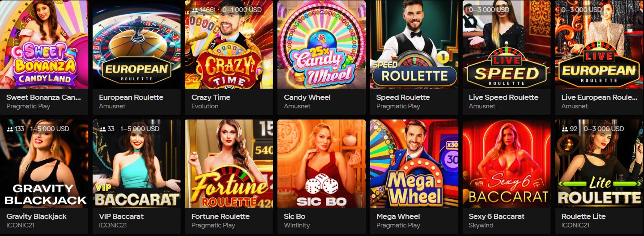This screenshot has height=236, width=644.
Task: Select the Candy Wheel game image
Action: tap(322, 45)
